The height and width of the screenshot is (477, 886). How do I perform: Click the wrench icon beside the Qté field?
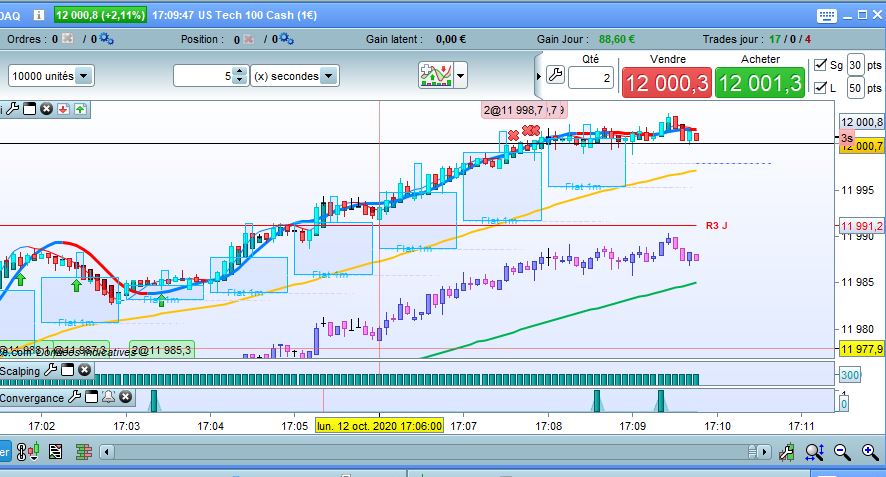(x=555, y=75)
